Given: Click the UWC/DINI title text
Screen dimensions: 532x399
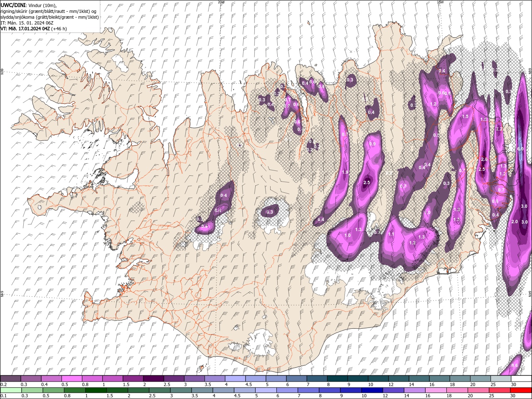Looking at the screenshot, I should pos(13,5).
